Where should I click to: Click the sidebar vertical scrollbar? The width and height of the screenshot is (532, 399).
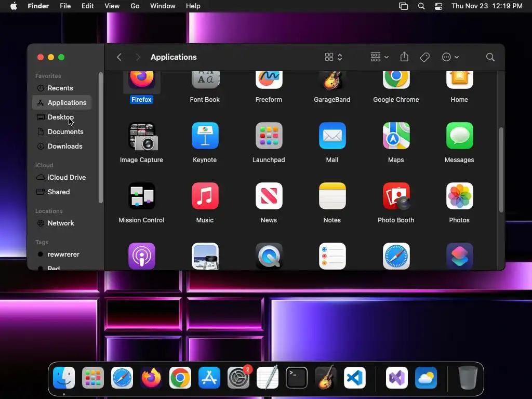[100, 138]
